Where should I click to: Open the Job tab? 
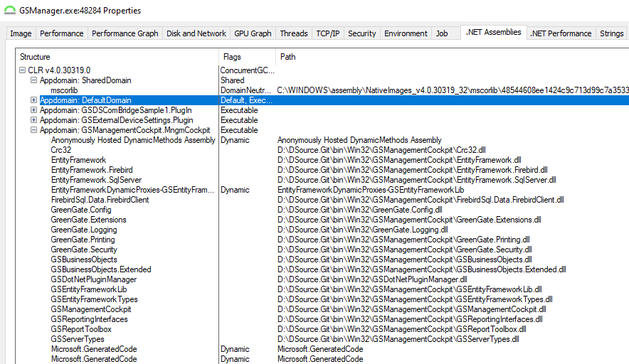click(442, 33)
